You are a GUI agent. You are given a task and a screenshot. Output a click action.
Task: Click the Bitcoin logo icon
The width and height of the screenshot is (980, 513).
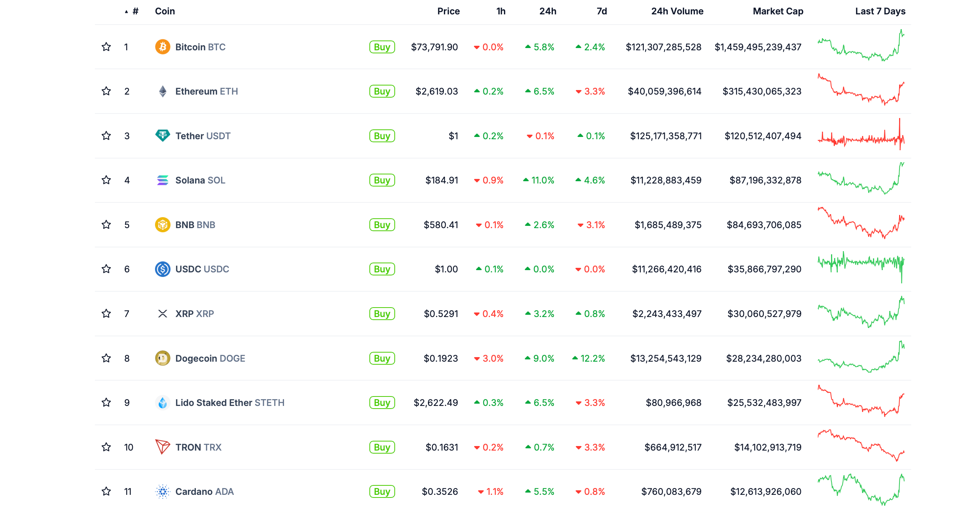click(x=163, y=47)
